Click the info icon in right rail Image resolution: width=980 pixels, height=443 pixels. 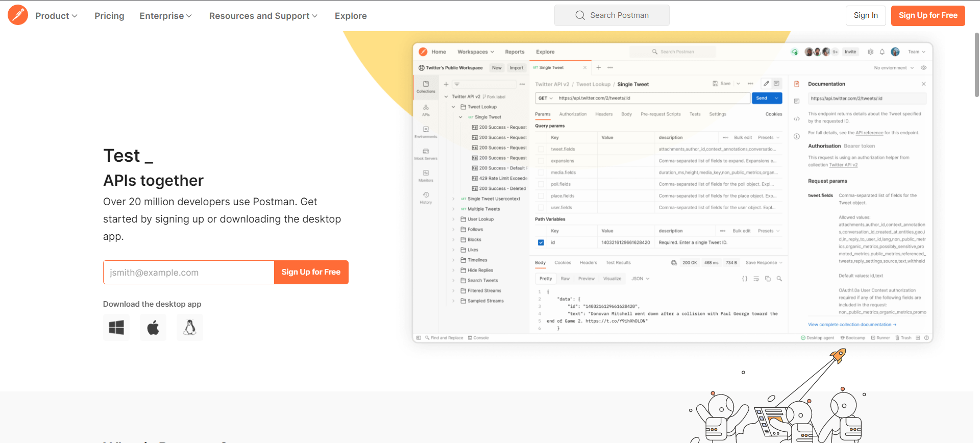click(x=796, y=136)
